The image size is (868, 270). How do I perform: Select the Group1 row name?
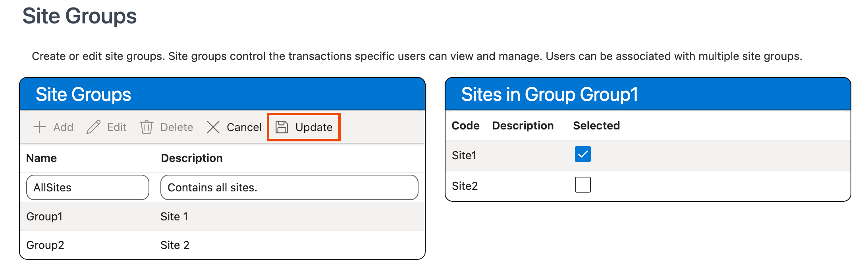[44, 216]
